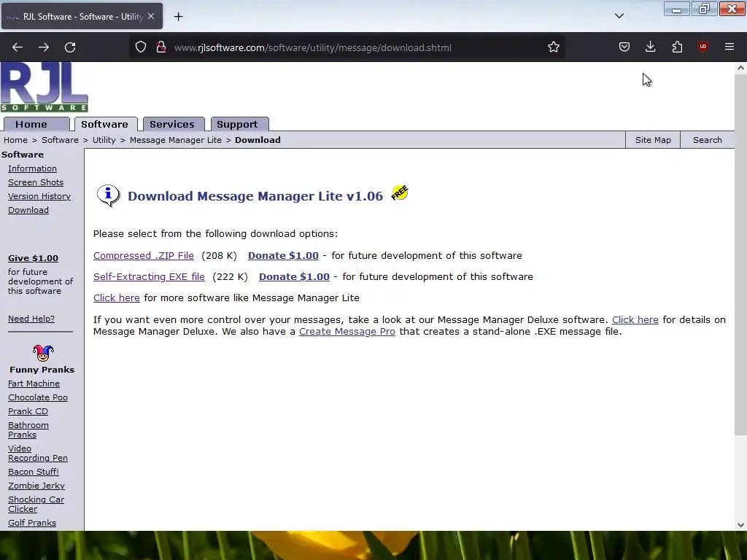Open the Site Map page

coord(653,140)
